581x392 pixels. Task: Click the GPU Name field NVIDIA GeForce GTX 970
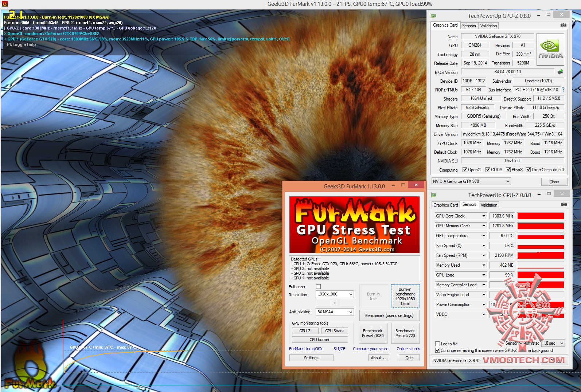pos(498,36)
